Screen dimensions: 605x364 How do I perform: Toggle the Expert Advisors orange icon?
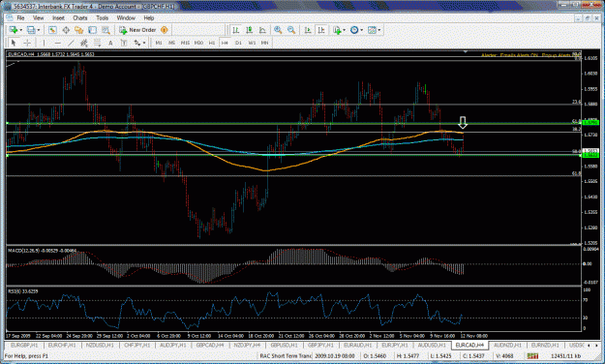(x=164, y=30)
